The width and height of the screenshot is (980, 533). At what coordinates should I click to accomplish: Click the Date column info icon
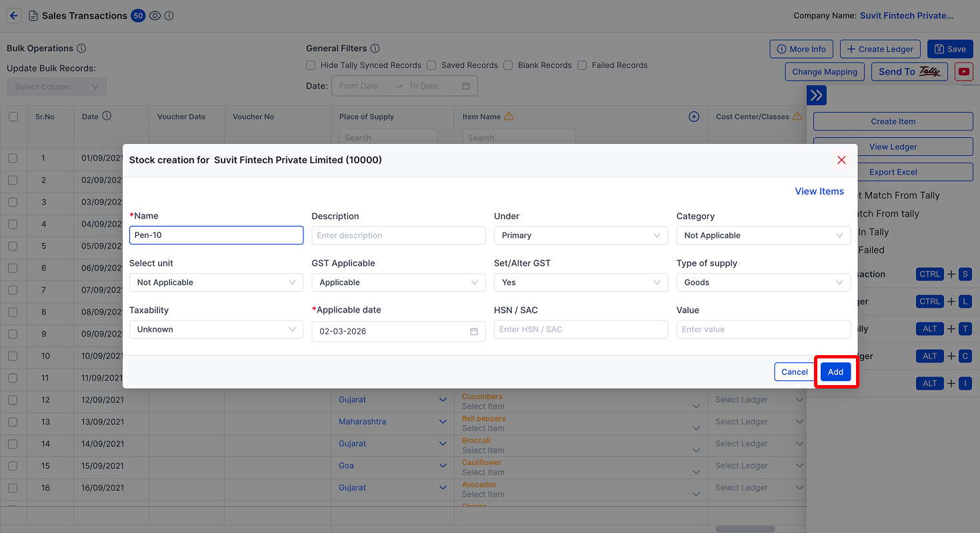[x=107, y=116]
